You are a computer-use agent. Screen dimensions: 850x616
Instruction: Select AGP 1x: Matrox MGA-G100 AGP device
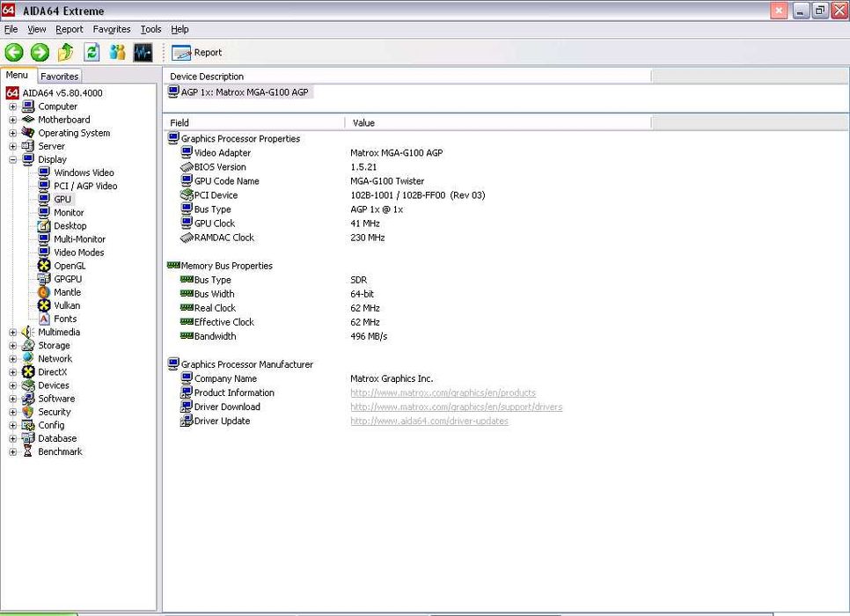click(239, 92)
